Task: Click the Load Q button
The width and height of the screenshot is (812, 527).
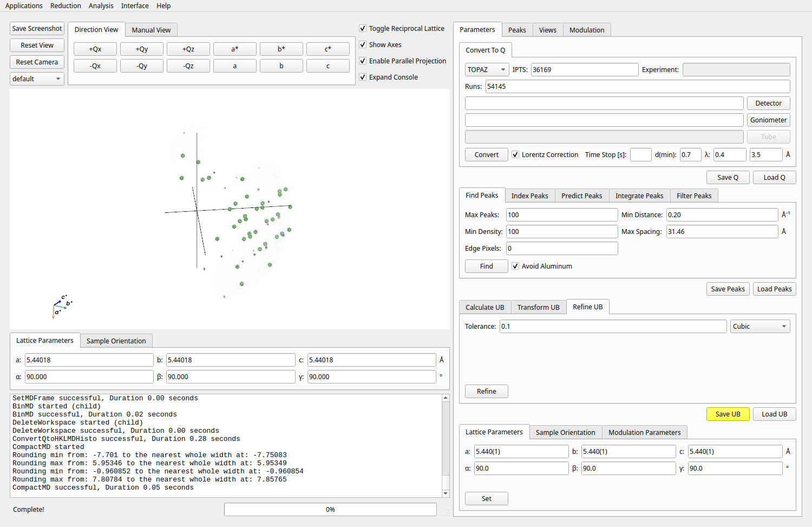Action: tap(775, 177)
